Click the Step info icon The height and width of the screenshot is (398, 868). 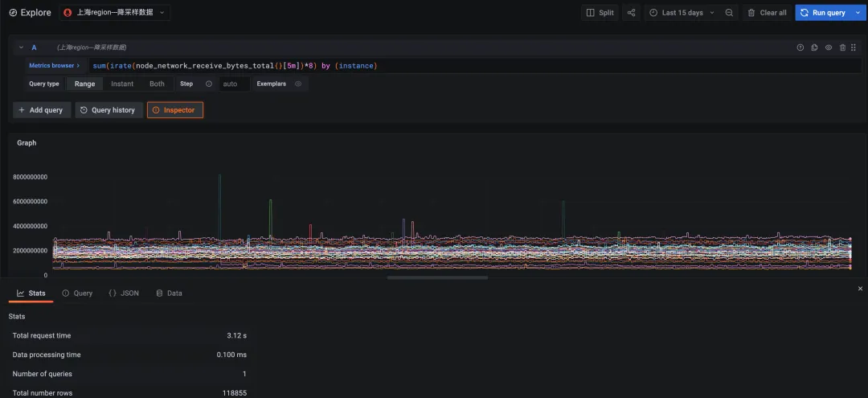tap(209, 84)
